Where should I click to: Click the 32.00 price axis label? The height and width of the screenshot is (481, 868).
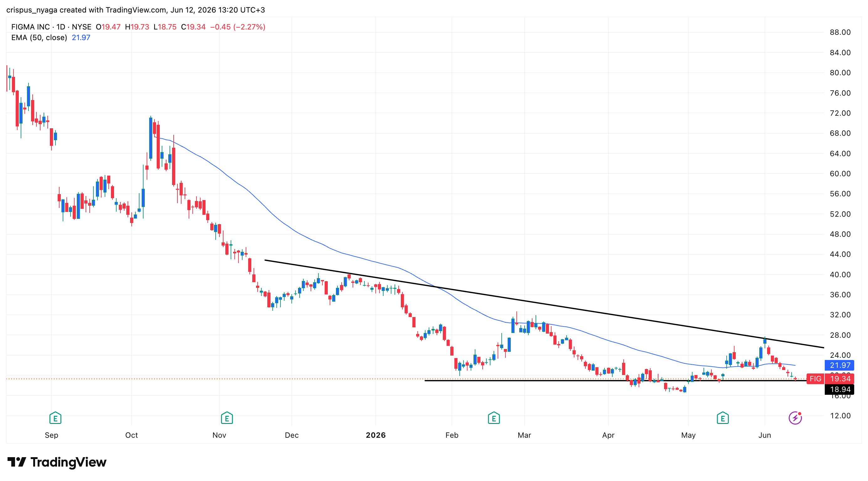click(x=840, y=315)
